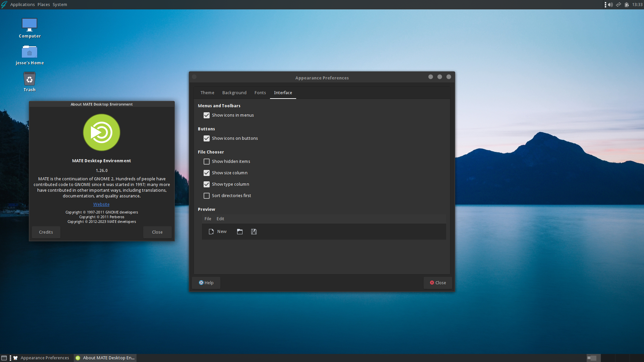Click the New document icon in Preview
Screen dimensions: 644x362
[211, 232]
